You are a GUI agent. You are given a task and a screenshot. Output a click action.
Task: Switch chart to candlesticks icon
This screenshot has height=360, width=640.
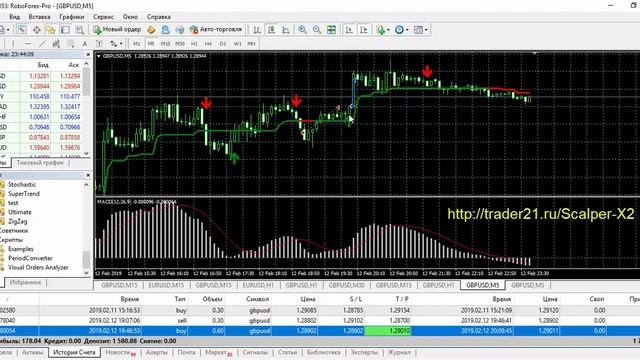coord(271,29)
